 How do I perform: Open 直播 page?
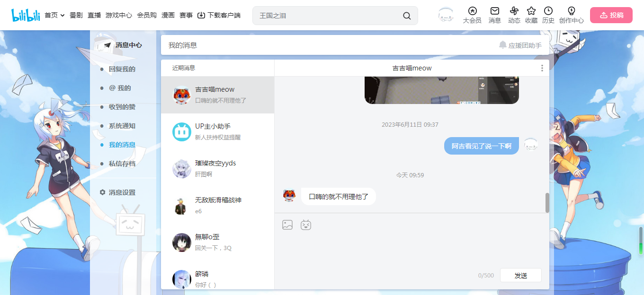pyautogui.click(x=94, y=15)
